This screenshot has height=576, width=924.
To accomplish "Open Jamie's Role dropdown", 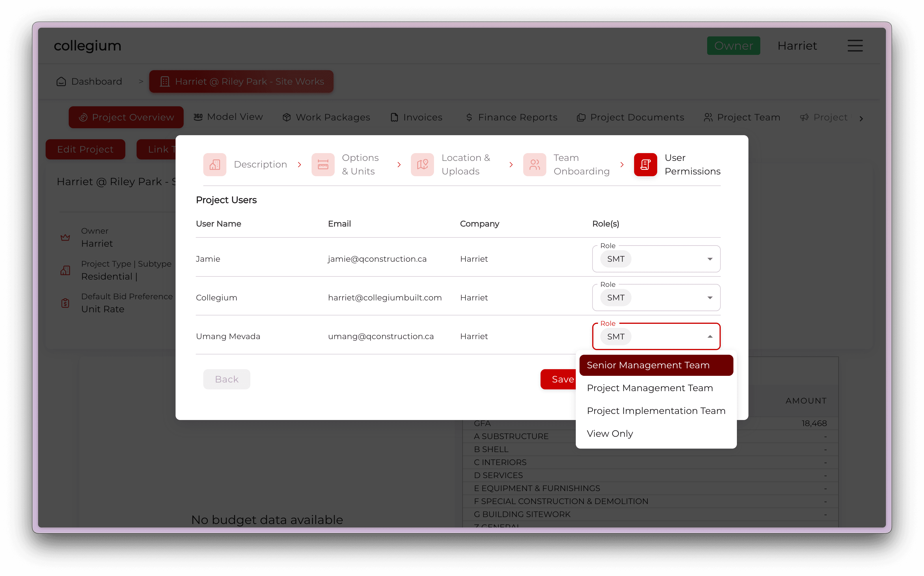I will (x=710, y=259).
